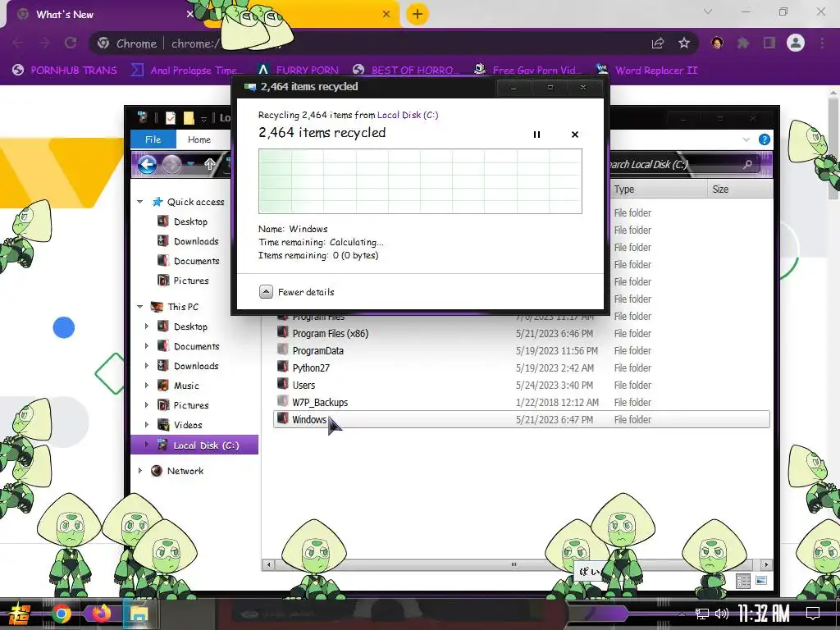
Task: Go up one folder level in Explorer
Action: tap(209, 164)
